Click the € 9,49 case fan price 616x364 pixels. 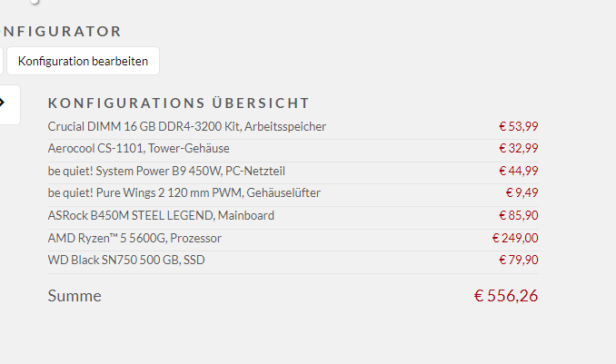point(522,192)
